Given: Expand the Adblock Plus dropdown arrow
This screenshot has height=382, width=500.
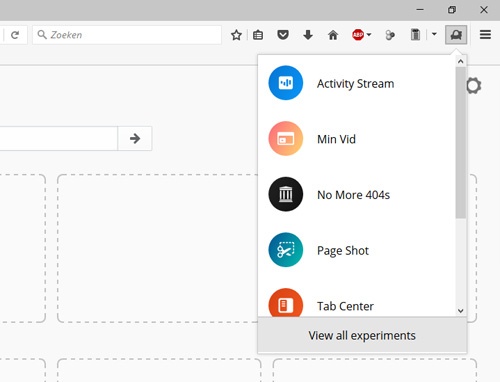Looking at the screenshot, I should (x=369, y=34).
